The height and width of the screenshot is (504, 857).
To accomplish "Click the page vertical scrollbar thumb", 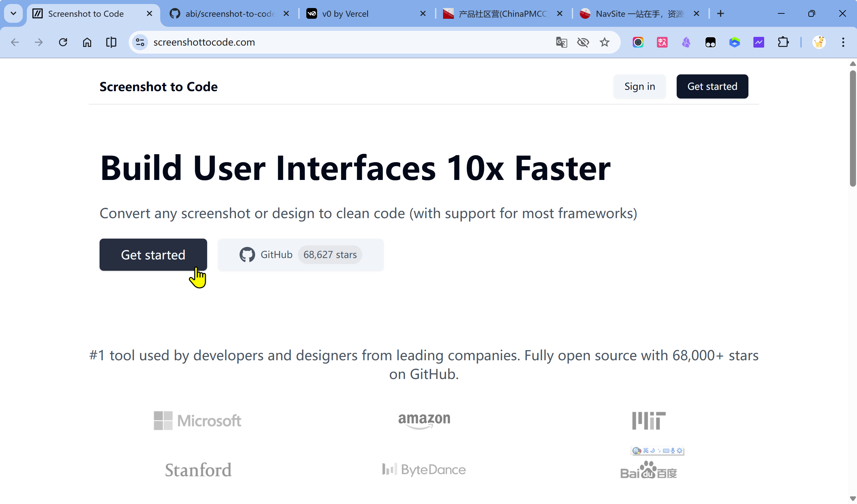I will (x=853, y=129).
